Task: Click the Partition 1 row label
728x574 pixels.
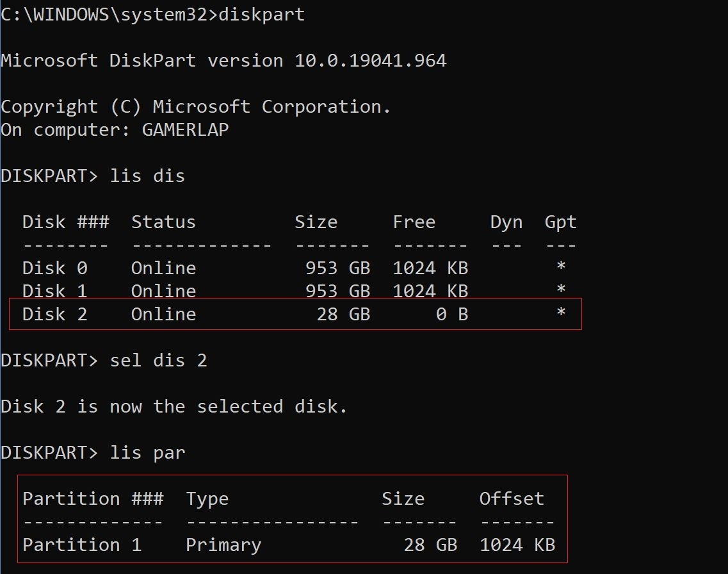Action: pos(82,545)
